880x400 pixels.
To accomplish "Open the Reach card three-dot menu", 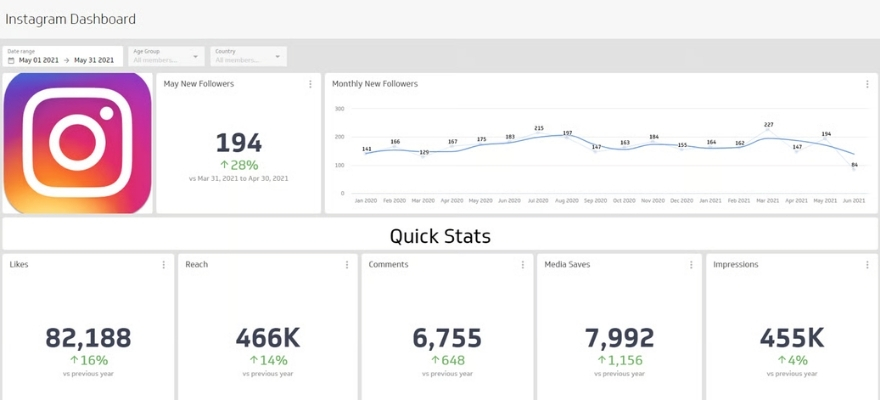I will point(346,265).
